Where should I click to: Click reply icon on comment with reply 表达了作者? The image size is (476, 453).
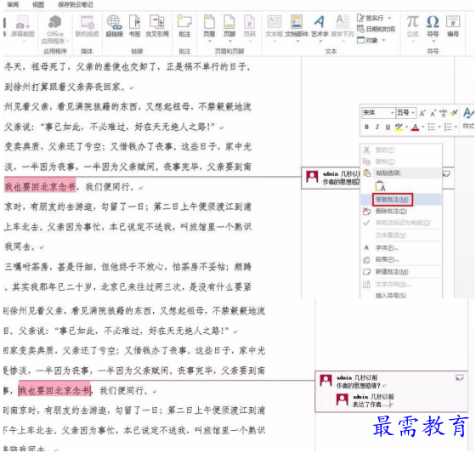[x=459, y=377]
